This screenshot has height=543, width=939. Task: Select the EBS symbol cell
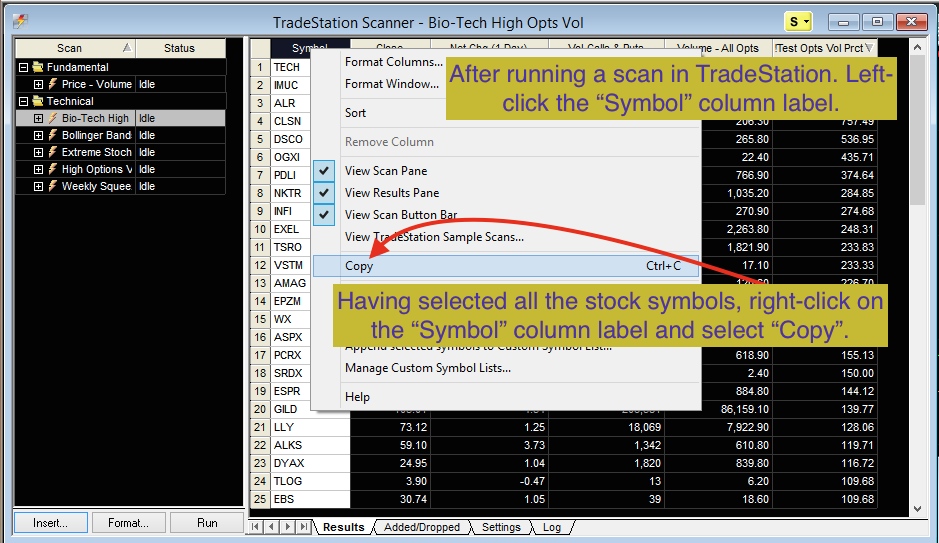[310, 499]
